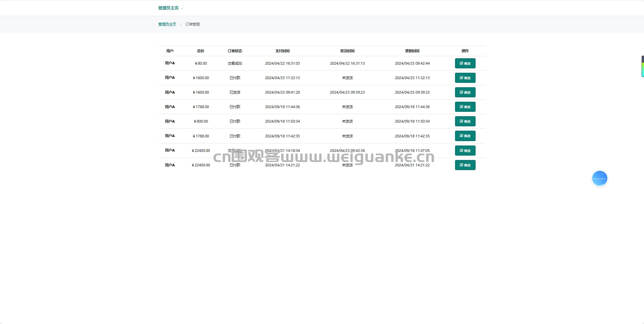
Task: Click the 已发货 status cell
Action: (235, 92)
